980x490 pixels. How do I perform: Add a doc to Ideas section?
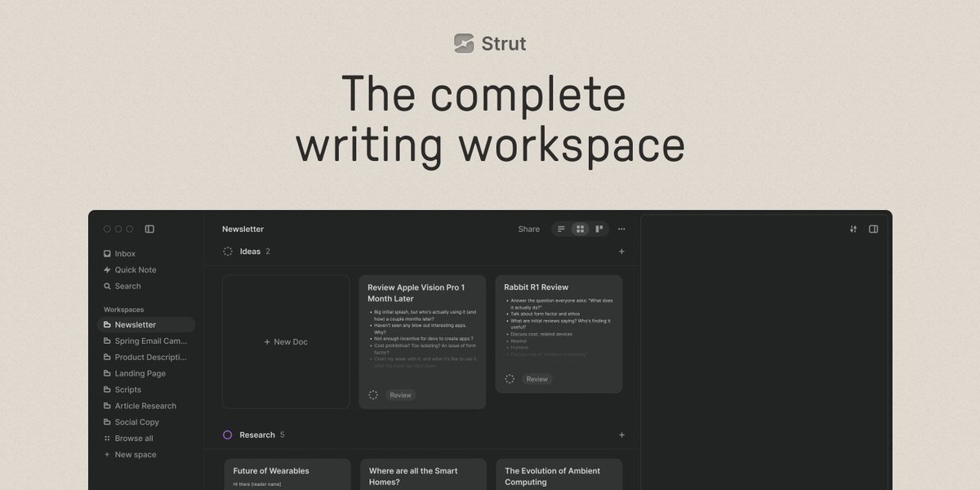621,252
